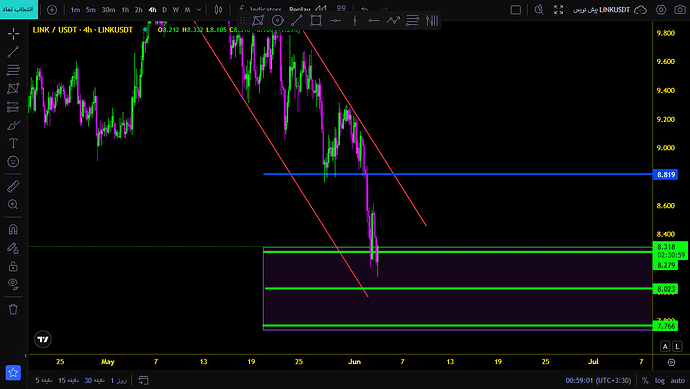690x389 pixels.
Task: Take a chart snapshot with camera icon
Action: coord(680,10)
